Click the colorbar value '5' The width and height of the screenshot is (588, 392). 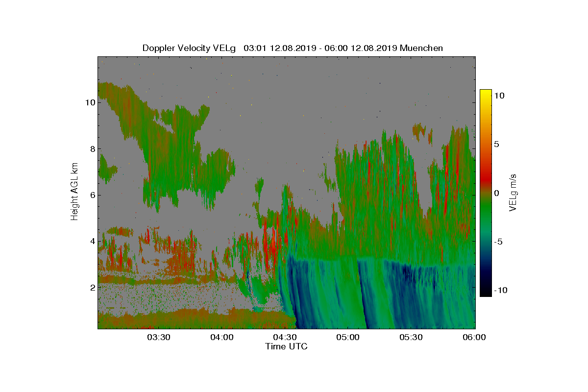(x=496, y=144)
